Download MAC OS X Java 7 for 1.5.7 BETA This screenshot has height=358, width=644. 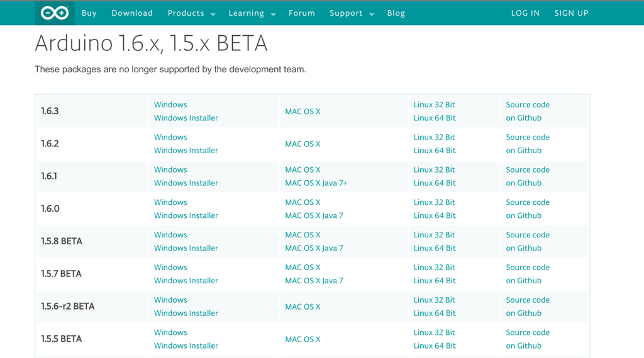(314, 281)
